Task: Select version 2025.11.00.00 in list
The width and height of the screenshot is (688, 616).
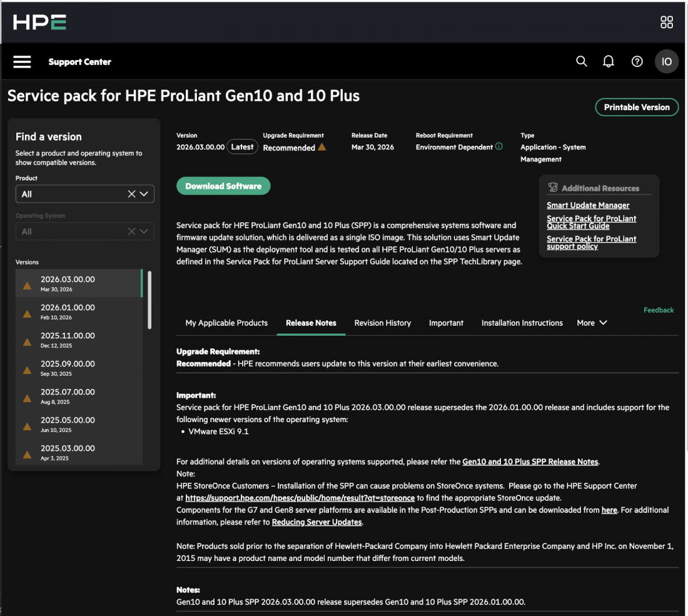Action: (x=79, y=340)
